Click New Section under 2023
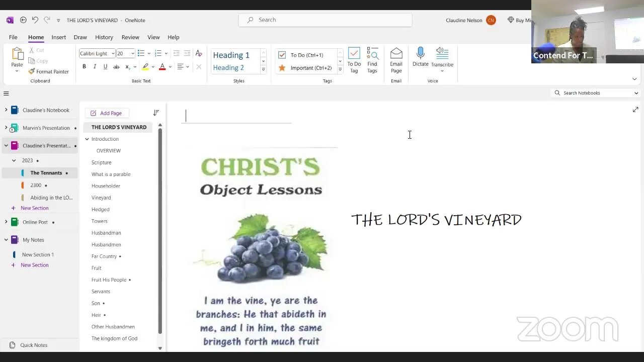 tap(34, 208)
